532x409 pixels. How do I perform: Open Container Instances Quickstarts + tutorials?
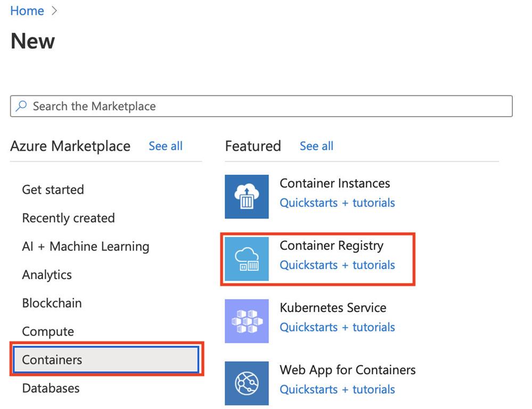coord(337,203)
